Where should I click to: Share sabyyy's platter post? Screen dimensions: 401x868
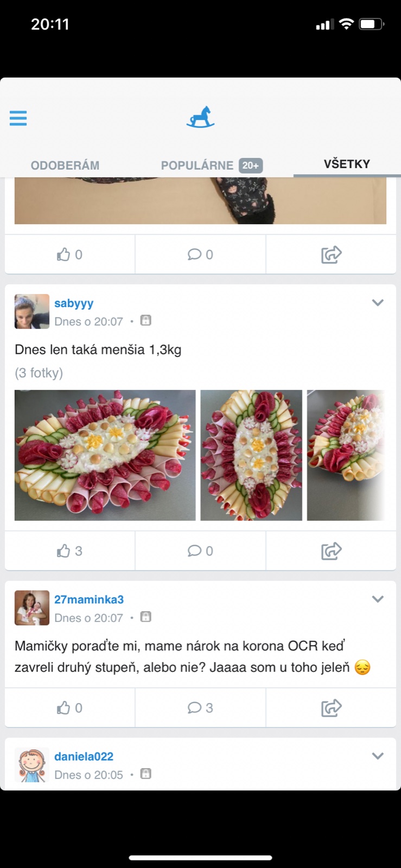(x=331, y=551)
